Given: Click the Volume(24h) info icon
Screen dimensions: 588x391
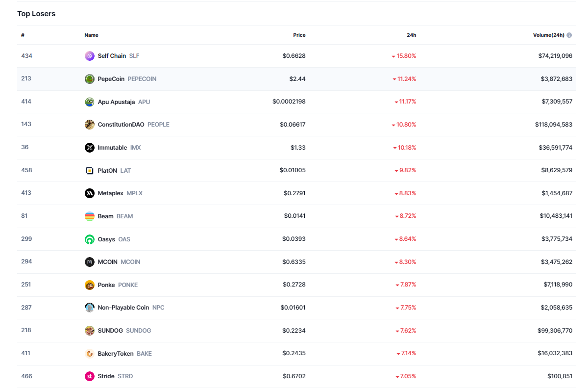Looking at the screenshot, I should [569, 35].
